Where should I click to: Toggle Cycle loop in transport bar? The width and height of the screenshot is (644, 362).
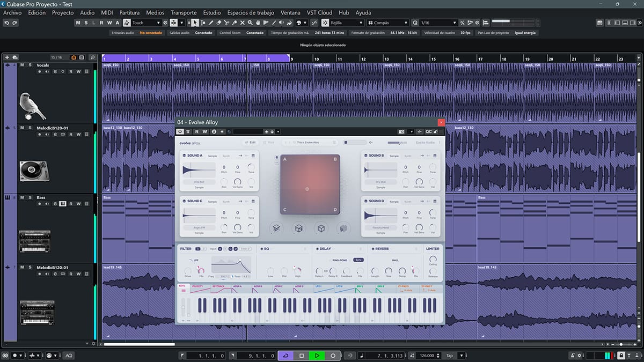click(x=286, y=356)
